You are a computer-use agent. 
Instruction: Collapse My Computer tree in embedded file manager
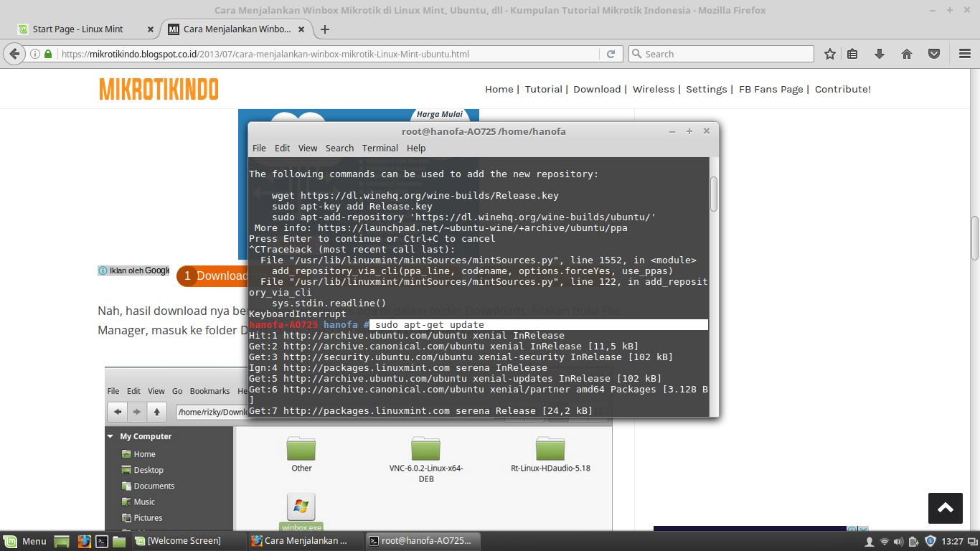pos(110,436)
